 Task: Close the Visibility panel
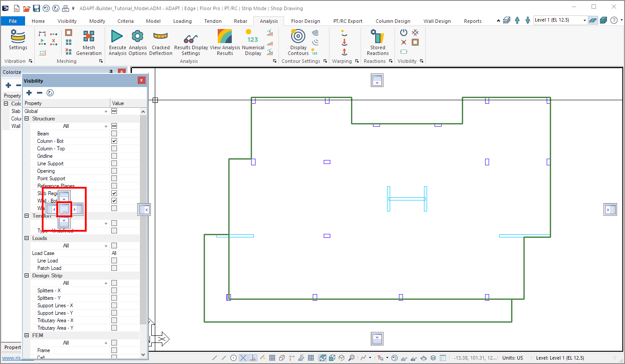(141, 80)
